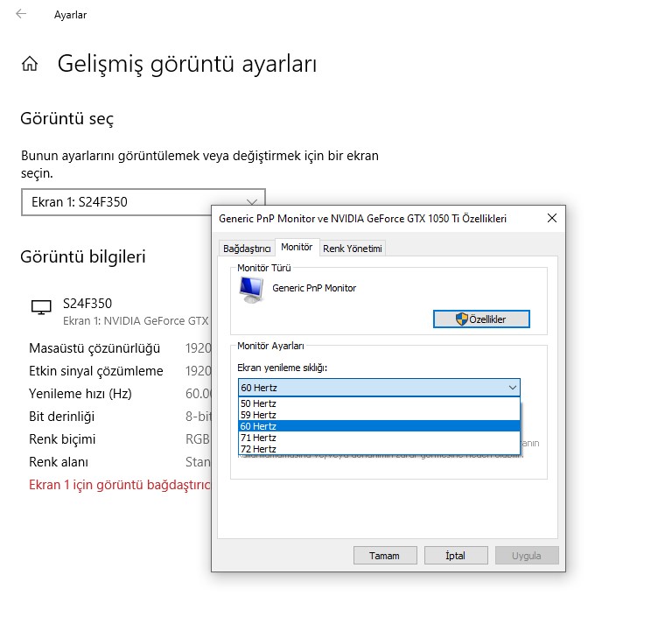Click the Görüntü seç heading
672x624 pixels.
click(x=66, y=119)
